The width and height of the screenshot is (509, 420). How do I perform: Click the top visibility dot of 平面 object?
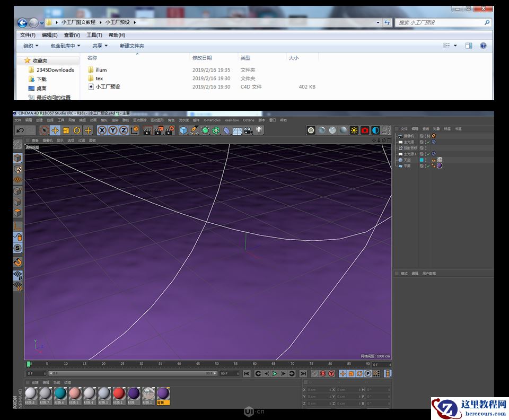point(425,164)
